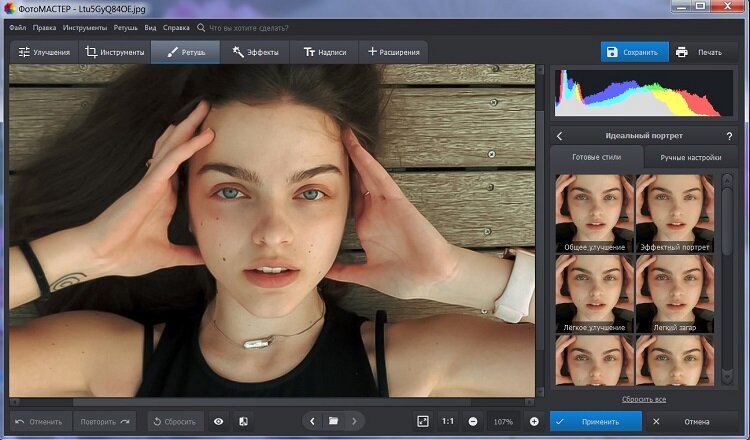This screenshot has width=750, height=440.
Task: Go to the previous photo arrow
Action: 313,421
